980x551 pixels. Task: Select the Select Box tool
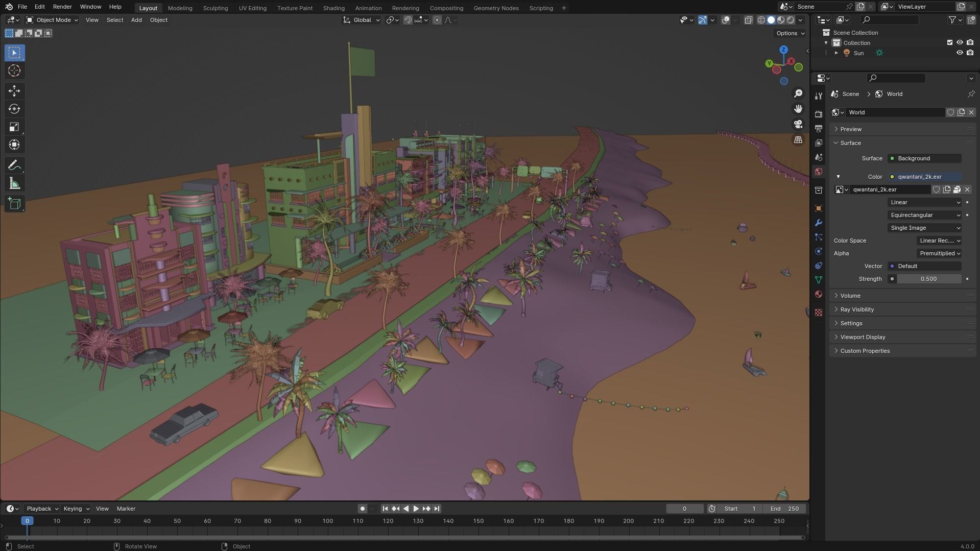[14, 53]
